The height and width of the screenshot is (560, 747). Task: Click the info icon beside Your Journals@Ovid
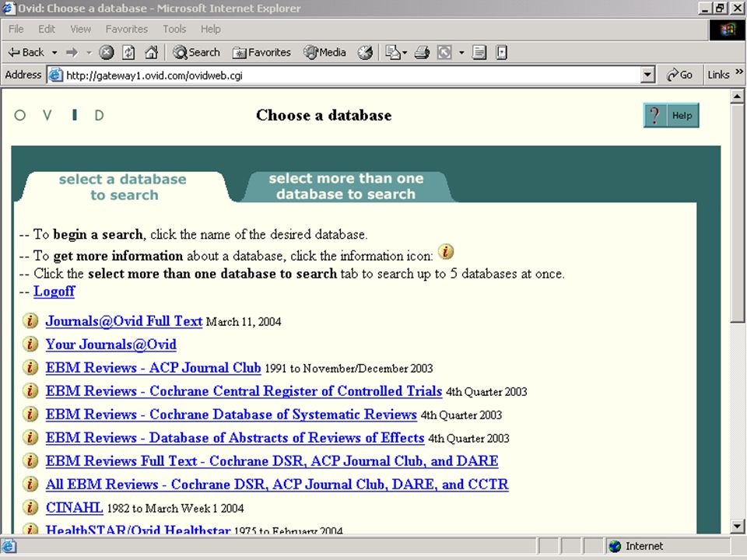coord(30,344)
